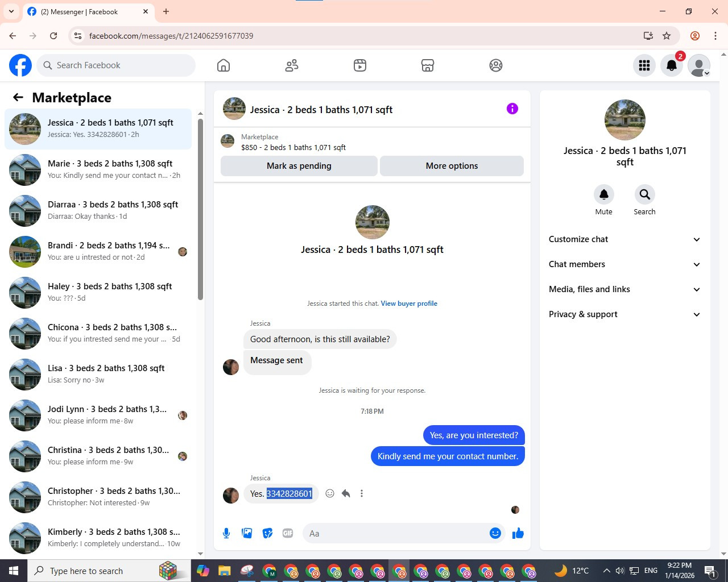The image size is (728, 582).
Task: Mute this conversation with the bell icon
Action: 604,194
